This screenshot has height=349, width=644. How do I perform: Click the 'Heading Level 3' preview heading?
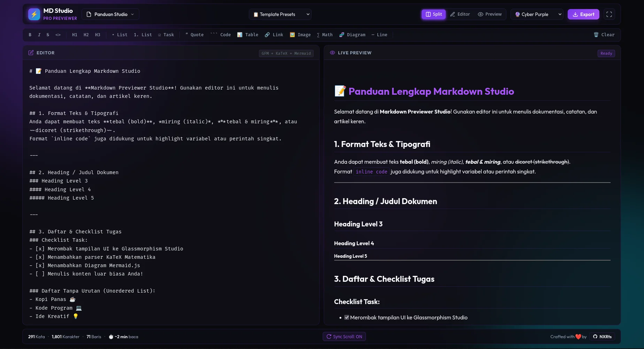click(358, 224)
